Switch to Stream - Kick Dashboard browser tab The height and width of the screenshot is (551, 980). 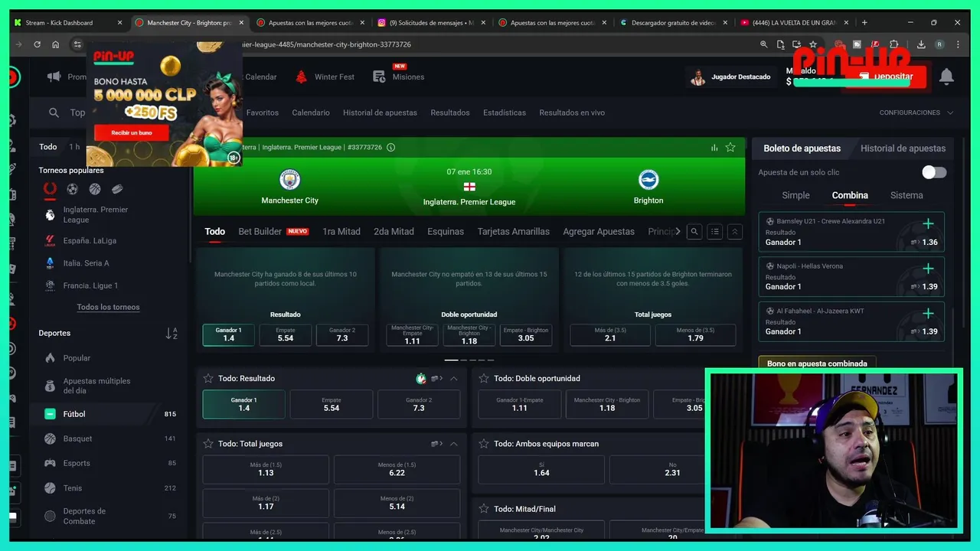point(69,23)
